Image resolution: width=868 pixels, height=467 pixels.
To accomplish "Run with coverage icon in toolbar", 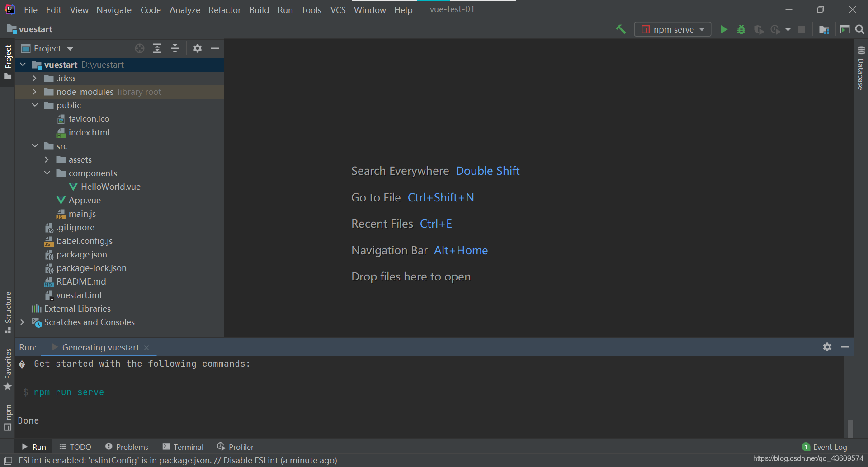I will tap(759, 29).
